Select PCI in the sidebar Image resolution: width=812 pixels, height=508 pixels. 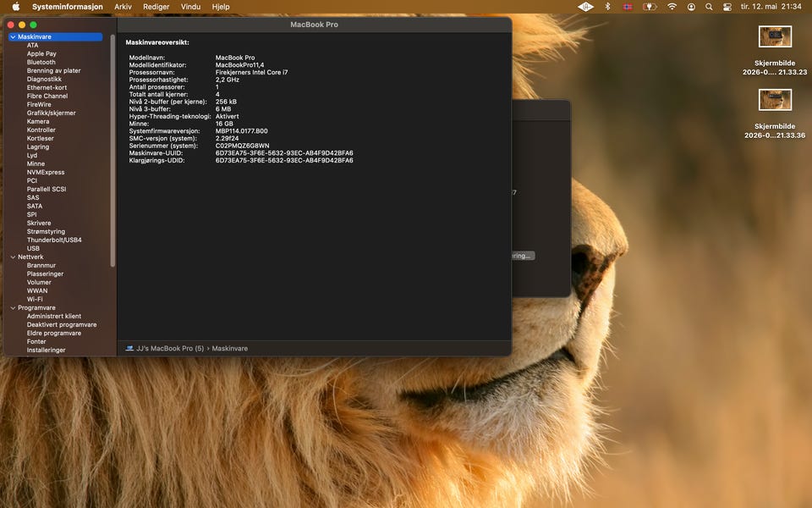coord(32,181)
